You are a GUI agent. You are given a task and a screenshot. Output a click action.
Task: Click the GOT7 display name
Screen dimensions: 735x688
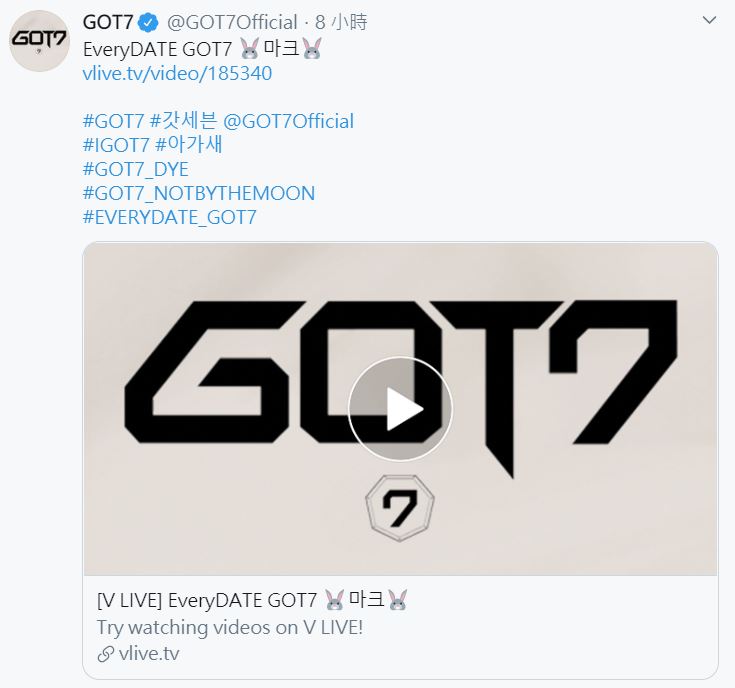click(x=108, y=22)
